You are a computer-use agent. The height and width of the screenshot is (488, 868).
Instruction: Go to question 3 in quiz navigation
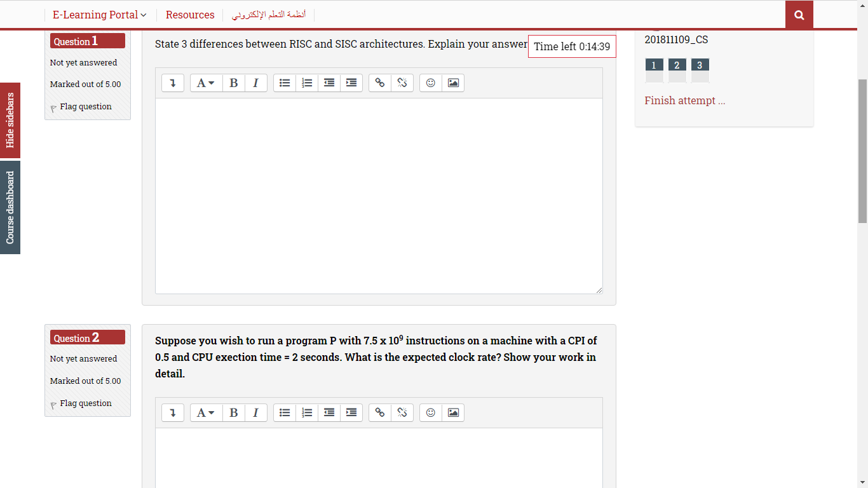pyautogui.click(x=700, y=70)
